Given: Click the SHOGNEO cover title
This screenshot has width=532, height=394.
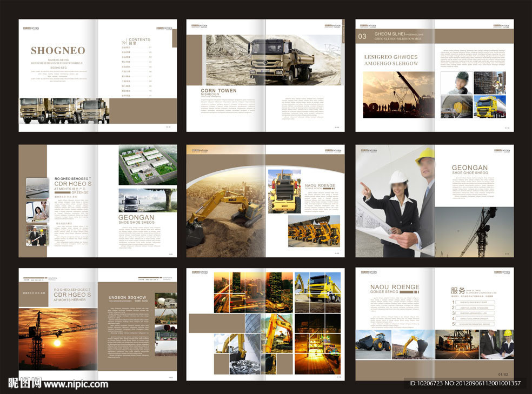Looking at the screenshot, I should point(58,50).
